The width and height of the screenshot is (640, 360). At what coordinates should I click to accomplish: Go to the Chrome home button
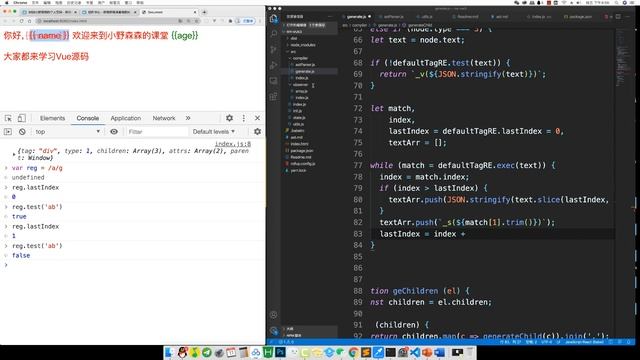coord(29,21)
